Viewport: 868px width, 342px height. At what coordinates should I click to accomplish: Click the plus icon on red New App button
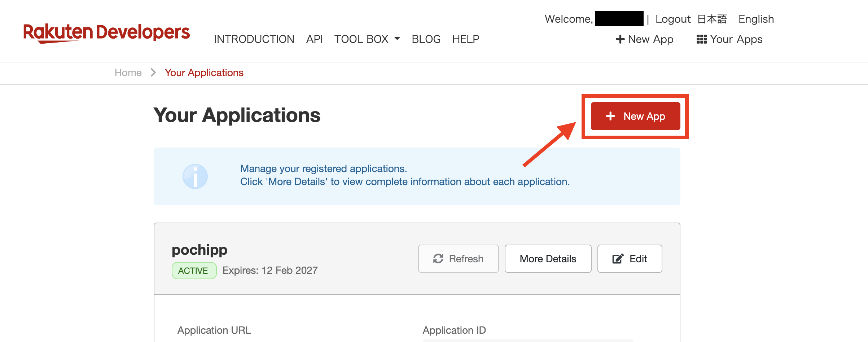pos(610,116)
